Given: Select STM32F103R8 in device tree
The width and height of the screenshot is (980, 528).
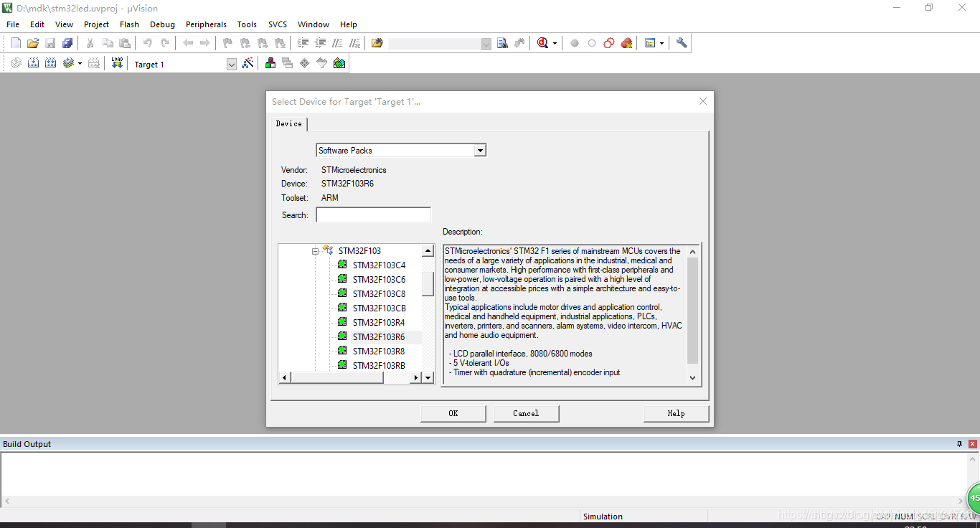Looking at the screenshot, I should click(x=379, y=351).
